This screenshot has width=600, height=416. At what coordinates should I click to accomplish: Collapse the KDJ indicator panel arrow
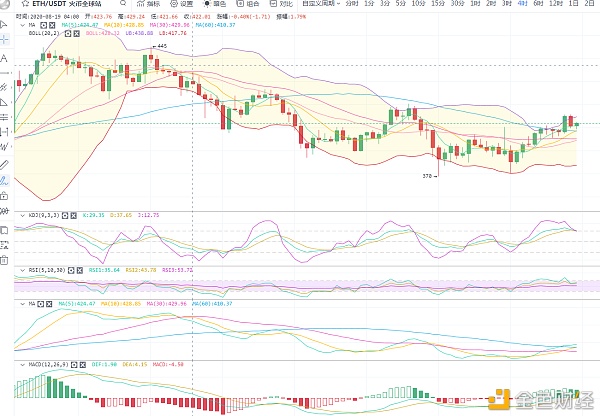[x=23, y=214]
